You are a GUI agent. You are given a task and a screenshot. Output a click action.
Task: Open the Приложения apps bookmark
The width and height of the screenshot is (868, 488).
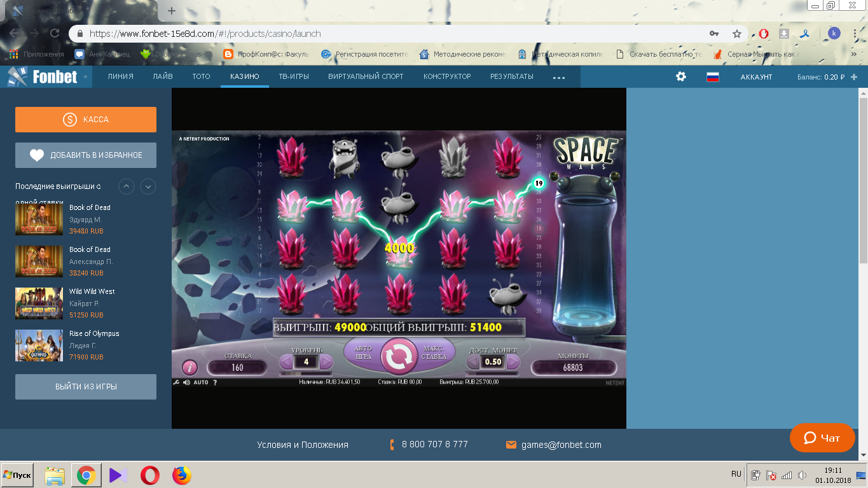coord(36,54)
